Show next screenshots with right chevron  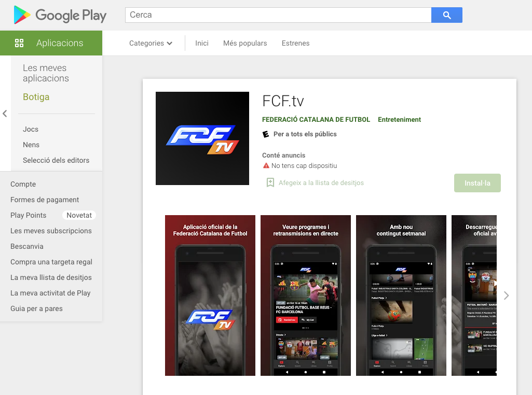[x=506, y=295]
